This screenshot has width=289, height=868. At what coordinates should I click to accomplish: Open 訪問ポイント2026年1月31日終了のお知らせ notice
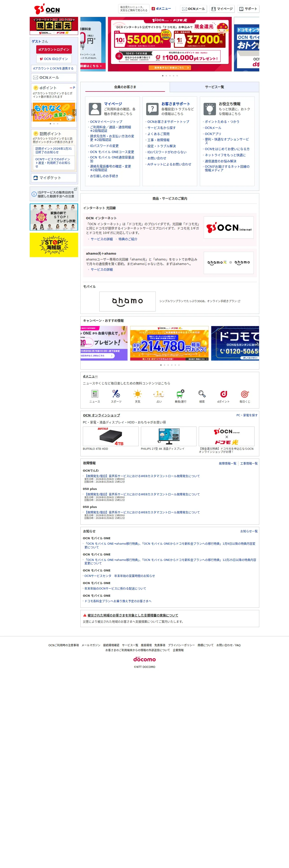coord(54,150)
